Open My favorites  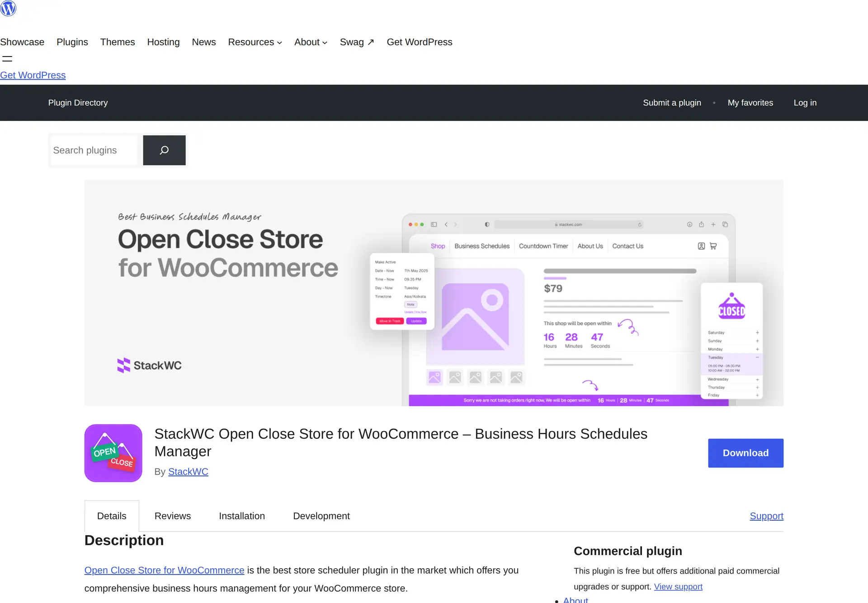[750, 103]
